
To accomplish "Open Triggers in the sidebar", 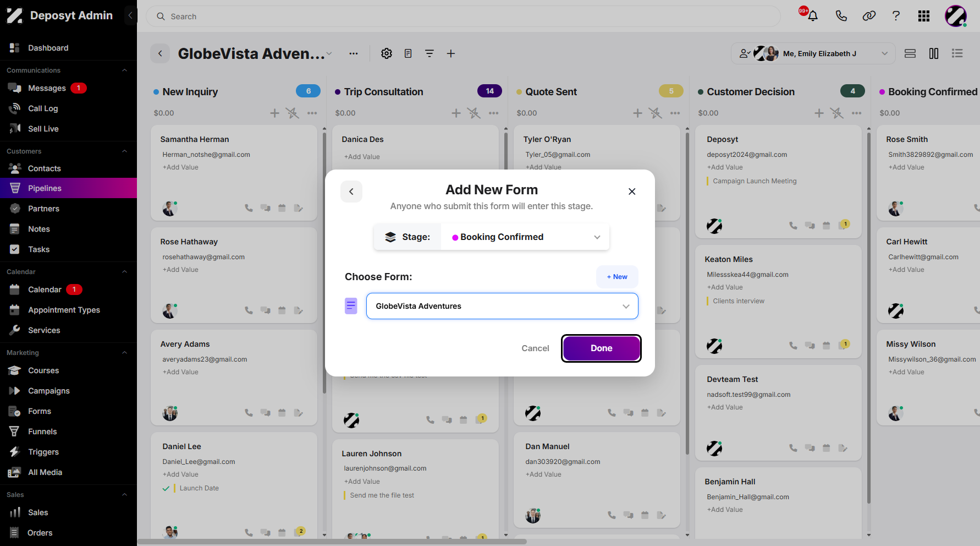I will pyautogui.click(x=68, y=452).
